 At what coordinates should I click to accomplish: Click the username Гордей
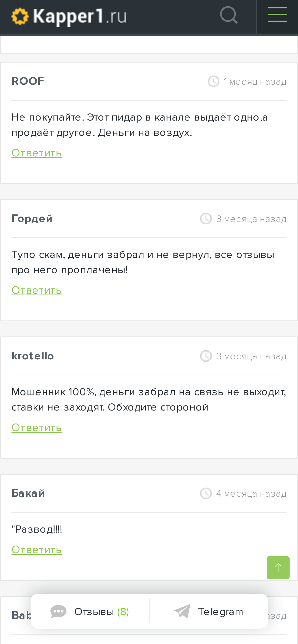pos(32,218)
